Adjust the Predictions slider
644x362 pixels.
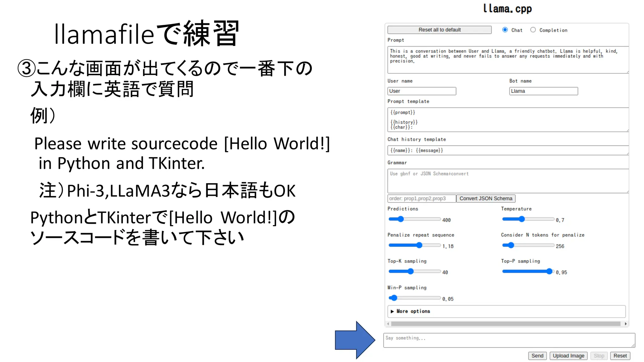coord(414,219)
